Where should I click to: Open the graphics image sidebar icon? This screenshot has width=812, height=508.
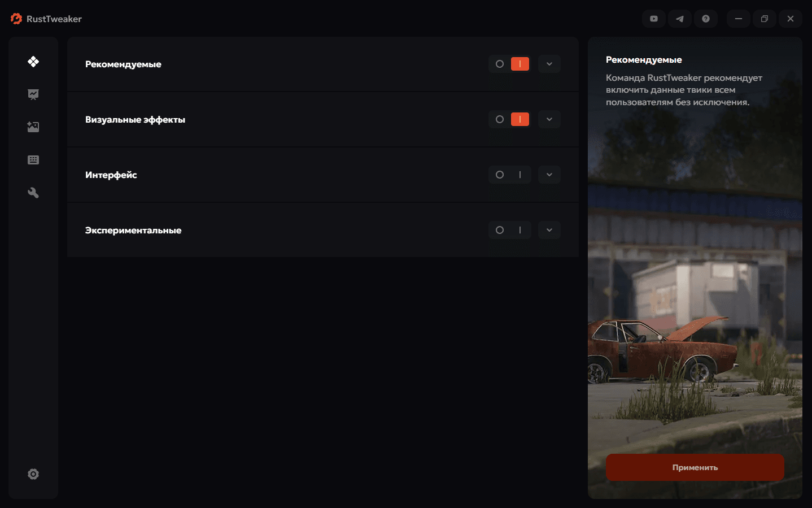click(33, 127)
